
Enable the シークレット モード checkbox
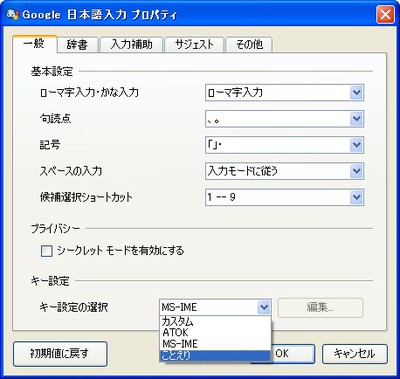pyautogui.click(x=47, y=251)
